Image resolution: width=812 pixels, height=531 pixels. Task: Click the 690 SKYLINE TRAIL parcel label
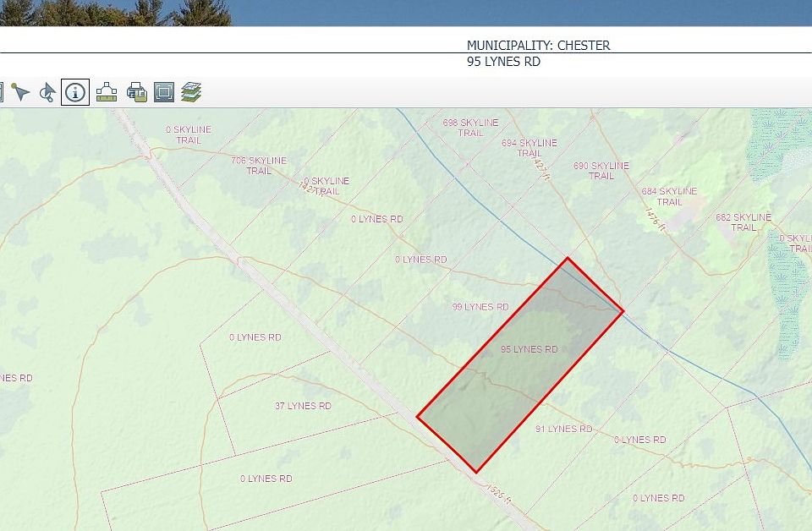point(601,171)
